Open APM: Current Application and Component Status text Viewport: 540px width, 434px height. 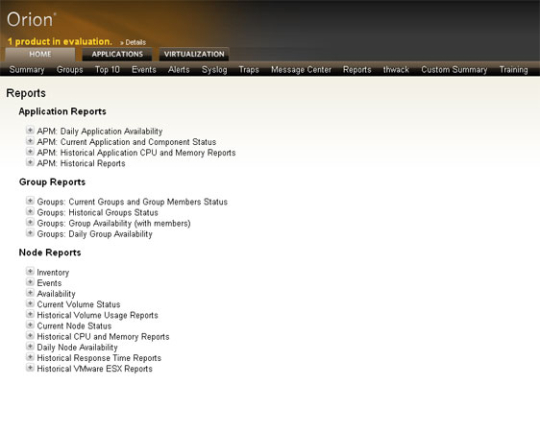[126, 142]
